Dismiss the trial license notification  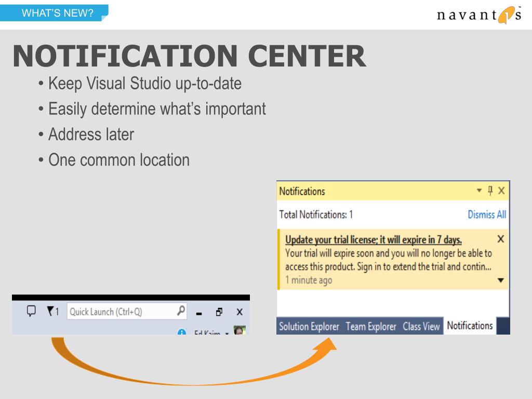[500, 239]
